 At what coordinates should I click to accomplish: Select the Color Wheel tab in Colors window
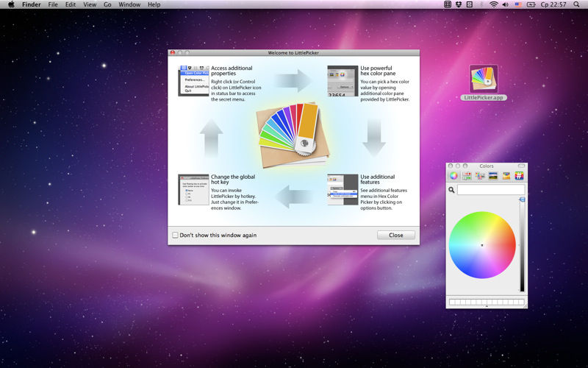click(x=453, y=176)
